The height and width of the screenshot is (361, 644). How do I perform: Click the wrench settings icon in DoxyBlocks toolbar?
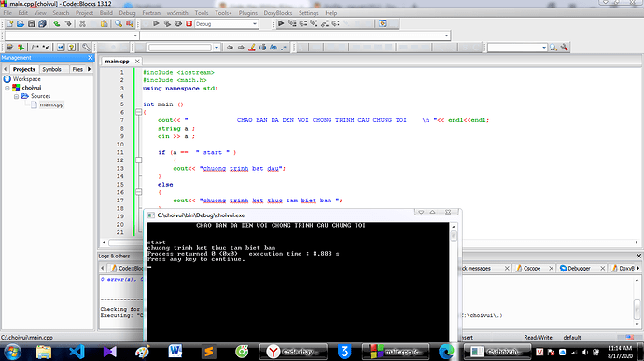pyautogui.click(x=86, y=48)
